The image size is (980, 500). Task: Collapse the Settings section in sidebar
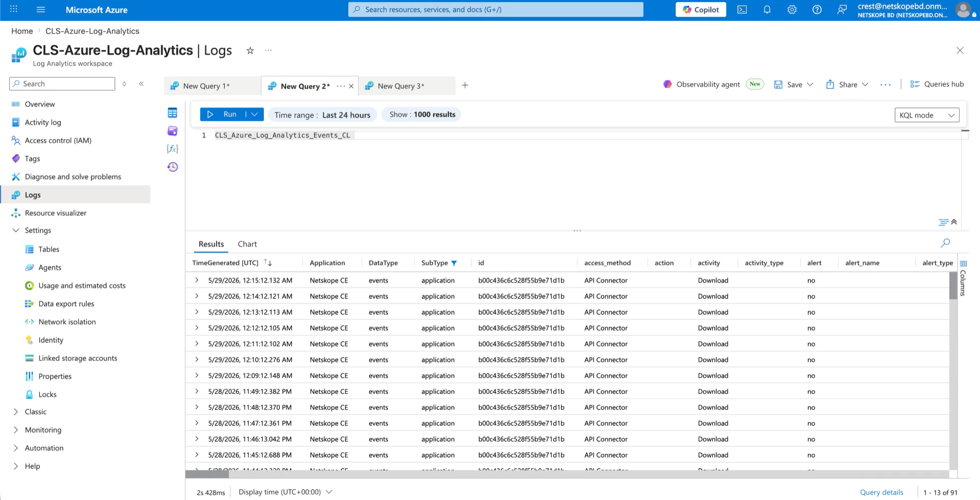point(16,231)
